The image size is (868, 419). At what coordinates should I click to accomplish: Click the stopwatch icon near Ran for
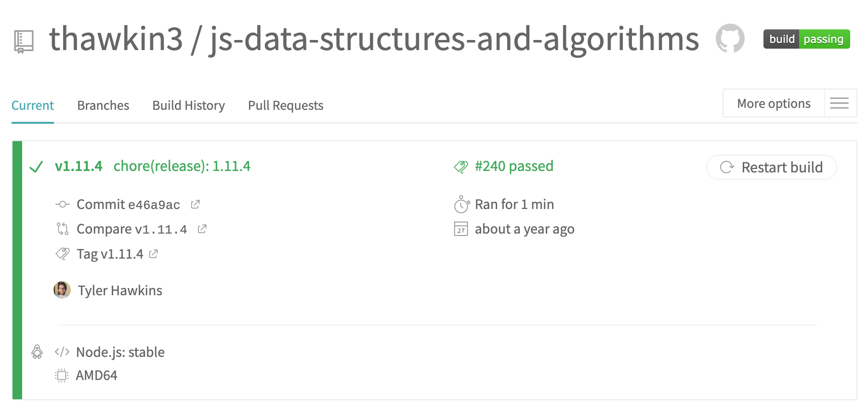click(x=461, y=205)
